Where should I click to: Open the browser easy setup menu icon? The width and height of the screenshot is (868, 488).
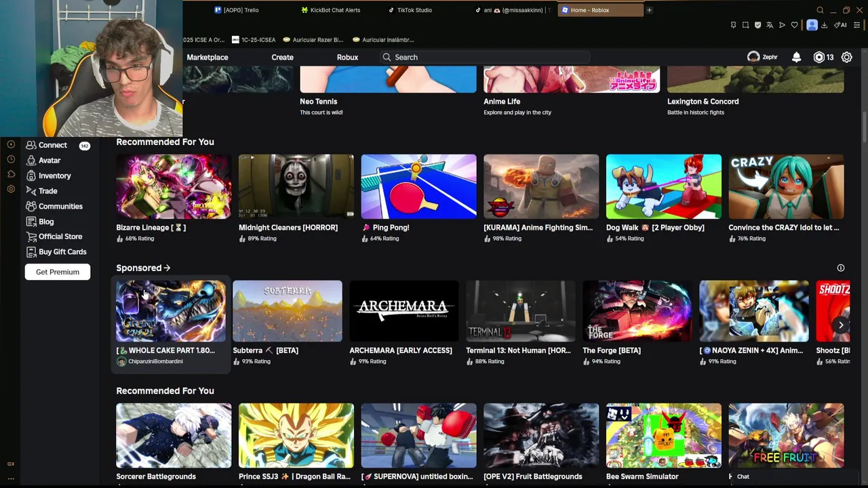click(857, 25)
